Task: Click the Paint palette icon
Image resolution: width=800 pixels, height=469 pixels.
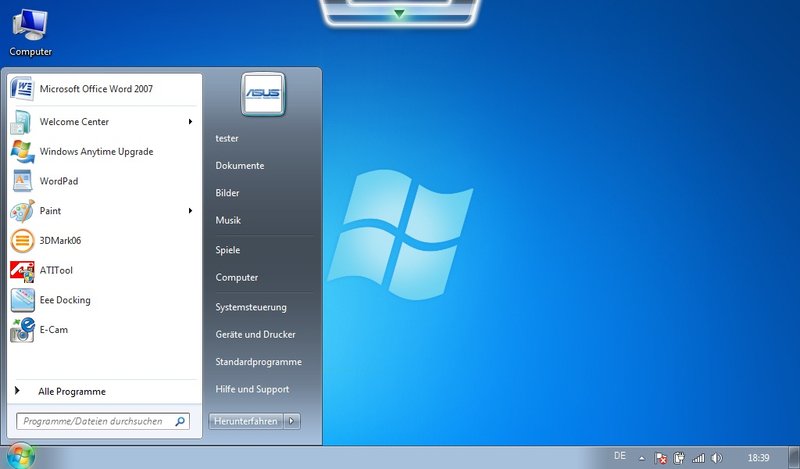Action: 22,211
